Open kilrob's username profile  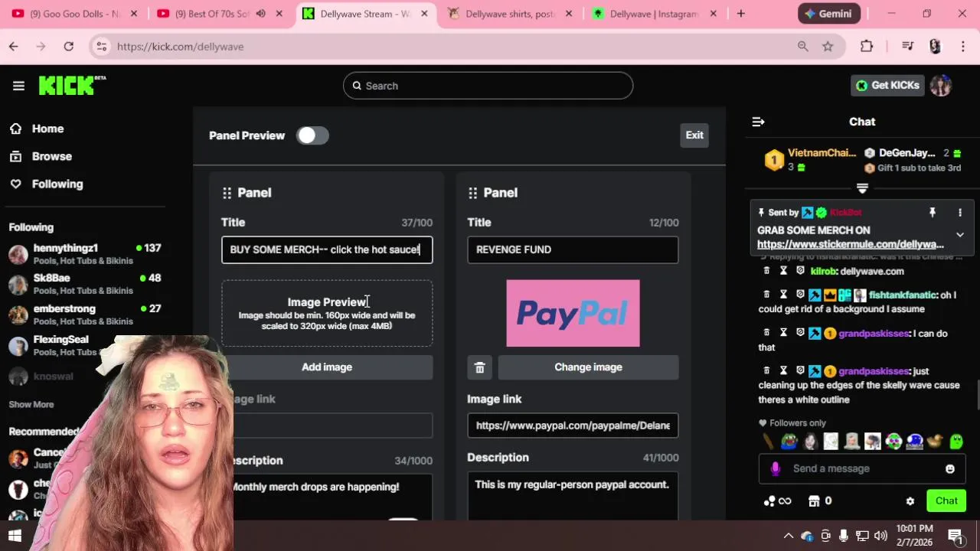[x=823, y=271]
